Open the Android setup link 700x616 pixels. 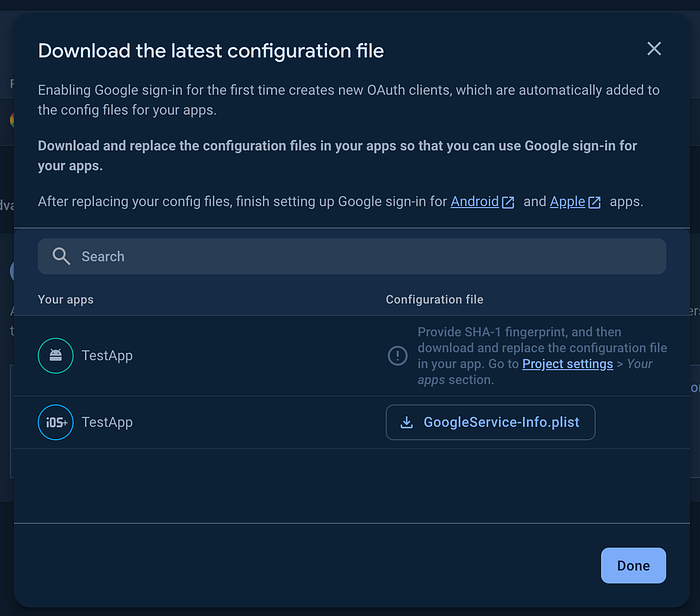click(474, 201)
